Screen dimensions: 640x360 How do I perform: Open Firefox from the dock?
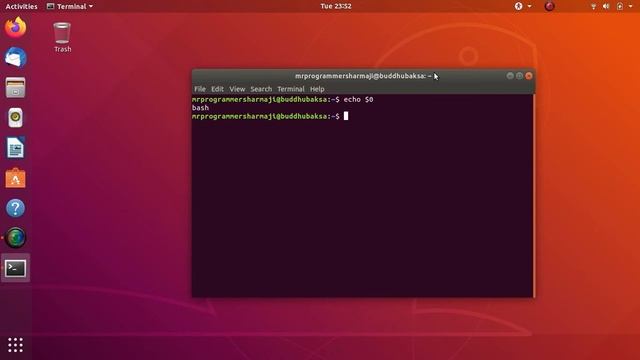pos(16,27)
